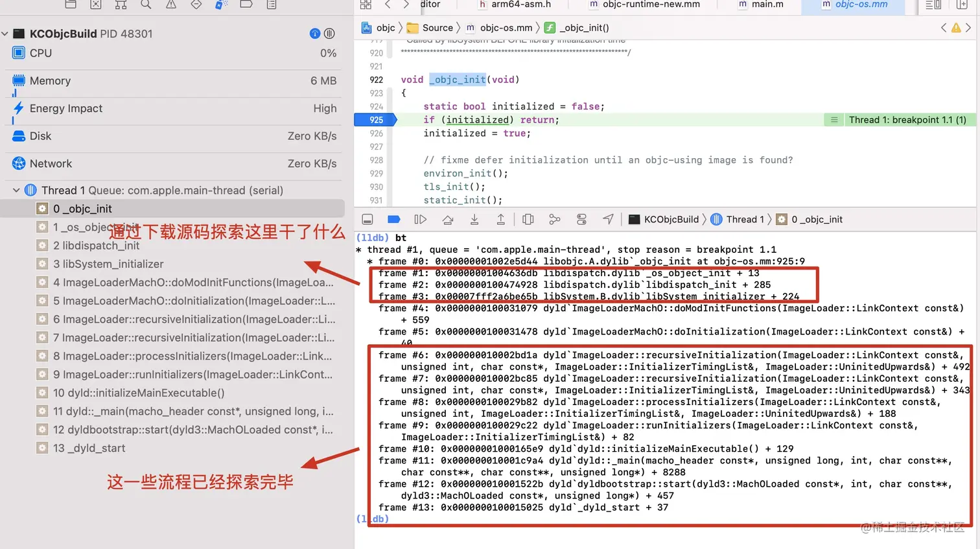
Task: Toggle the breakpoint on line 925
Action: pyautogui.click(x=375, y=120)
